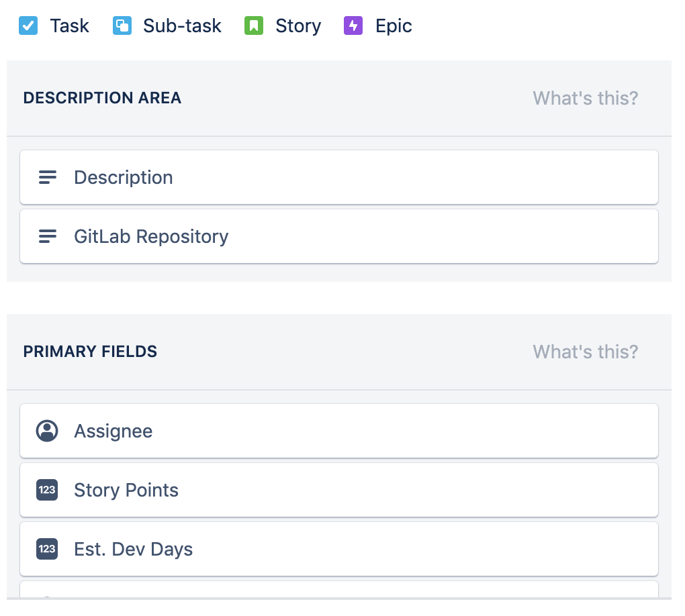Open What's this? for Description Area

pos(586,98)
